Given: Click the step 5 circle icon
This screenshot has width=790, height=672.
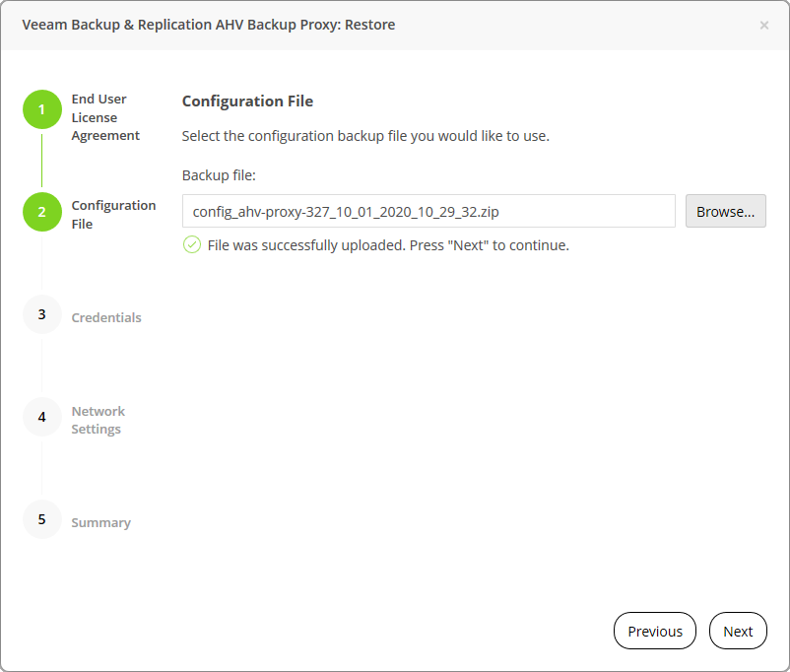Looking at the screenshot, I should [x=41, y=519].
